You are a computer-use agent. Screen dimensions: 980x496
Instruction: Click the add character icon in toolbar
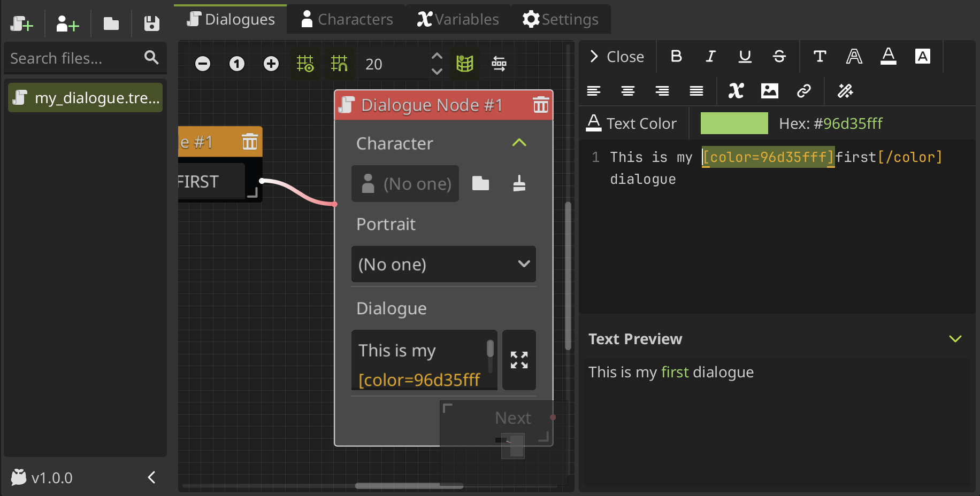[66, 23]
